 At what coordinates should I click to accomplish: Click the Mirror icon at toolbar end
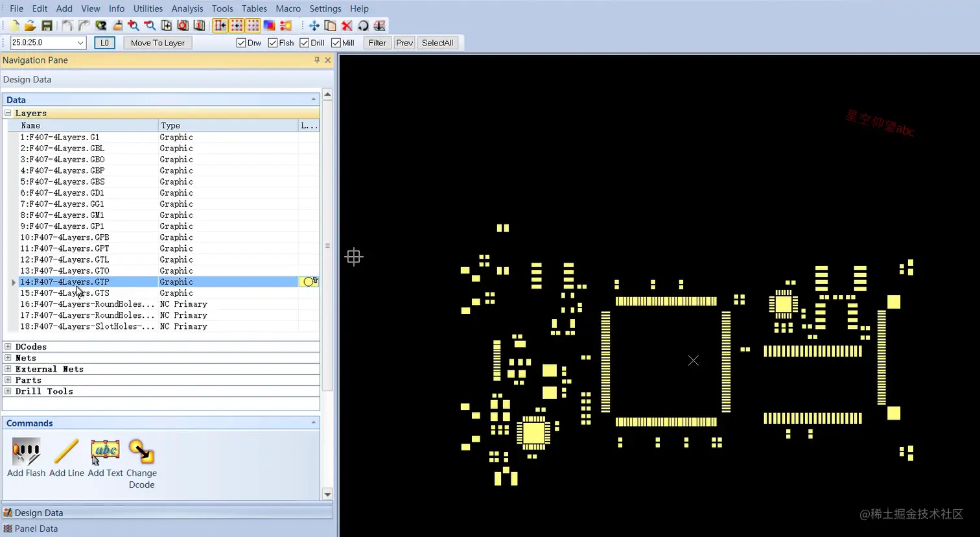click(x=380, y=25)
